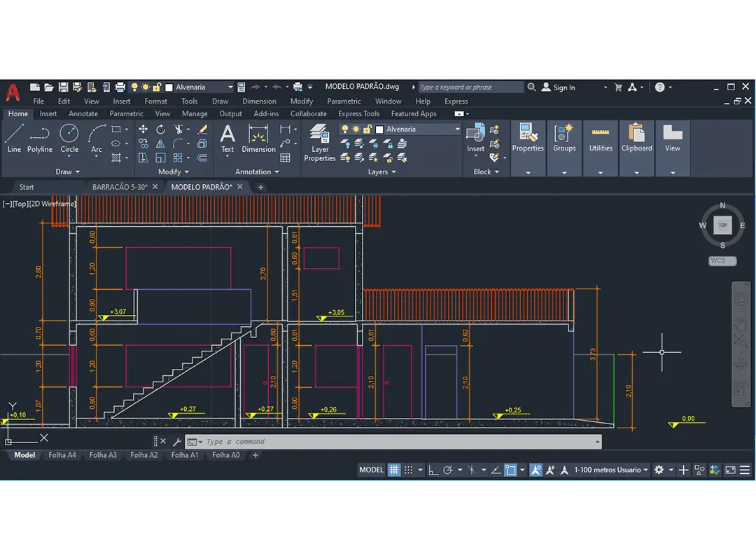Open the Folha A4 layout tab
The image size is (756, 560).
pyautogui.click(x=62, y=455)
